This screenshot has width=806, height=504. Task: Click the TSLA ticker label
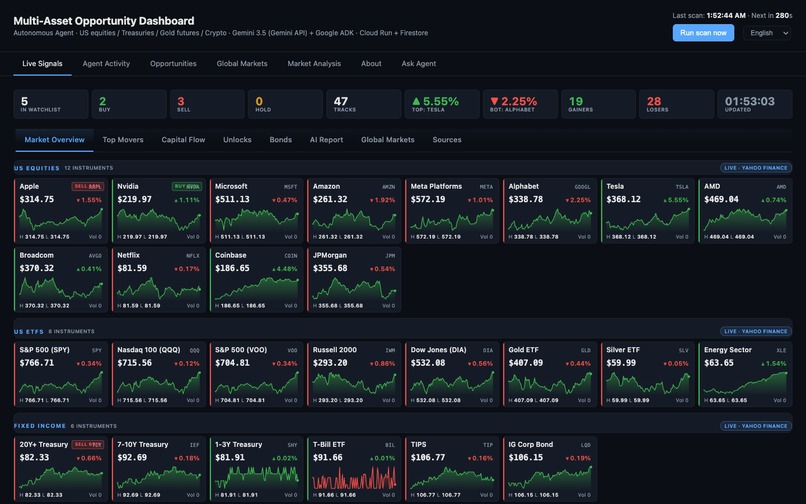[x=682, y=187]
